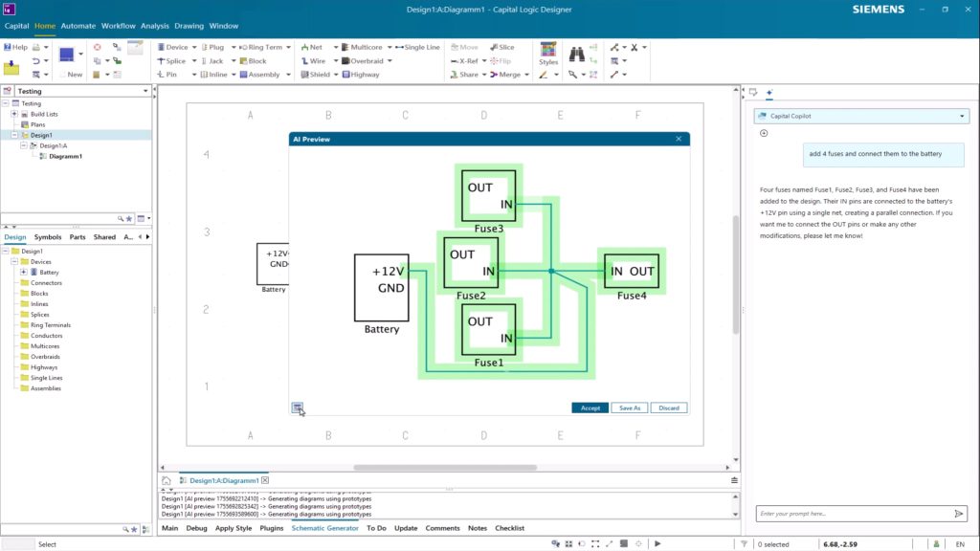Click the send prompt arrow icon
Viewport: 980px width, 551px height.
(959, 514)
